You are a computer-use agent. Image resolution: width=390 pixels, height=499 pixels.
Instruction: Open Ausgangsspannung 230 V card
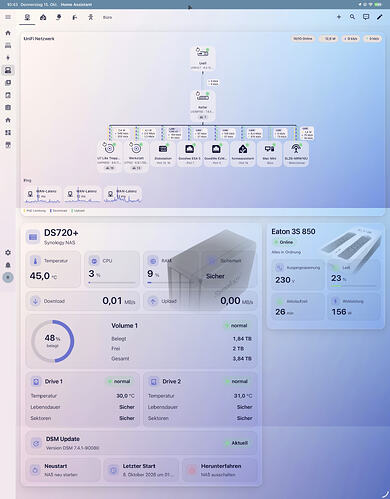298,275
